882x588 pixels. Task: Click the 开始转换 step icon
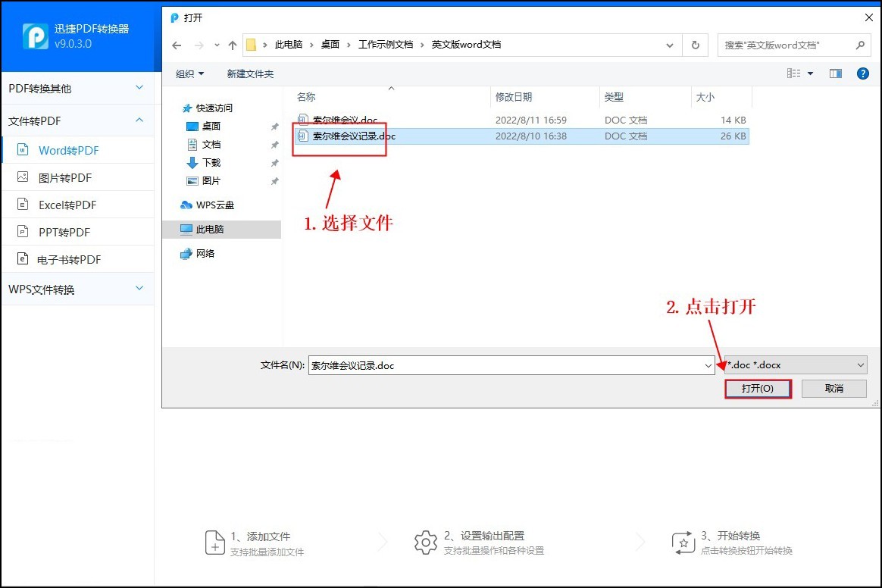click(683, 541)
